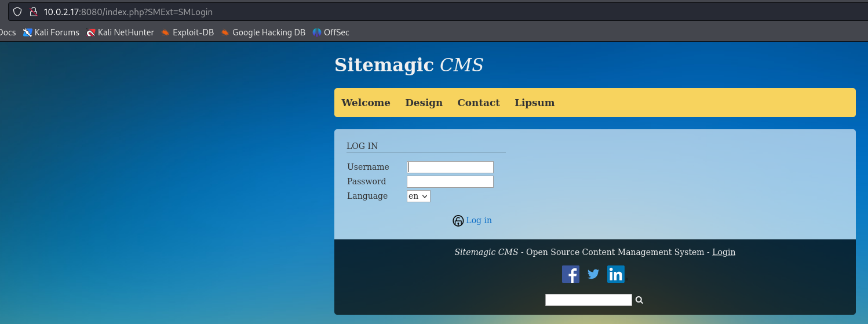Screen dimensions: 868x324
Task: Click the footer search text box
Action: (588, 300)
